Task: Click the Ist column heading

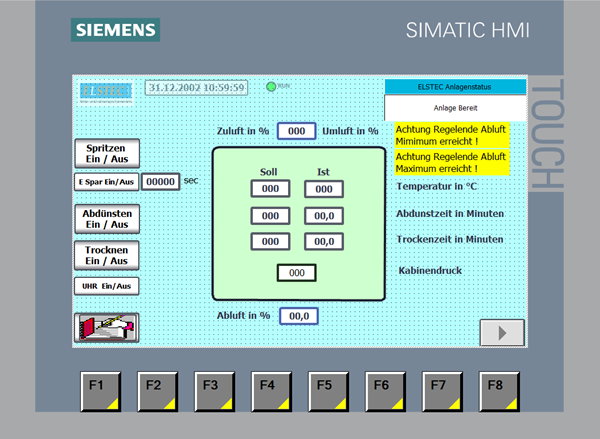Action: coord(323,172)
